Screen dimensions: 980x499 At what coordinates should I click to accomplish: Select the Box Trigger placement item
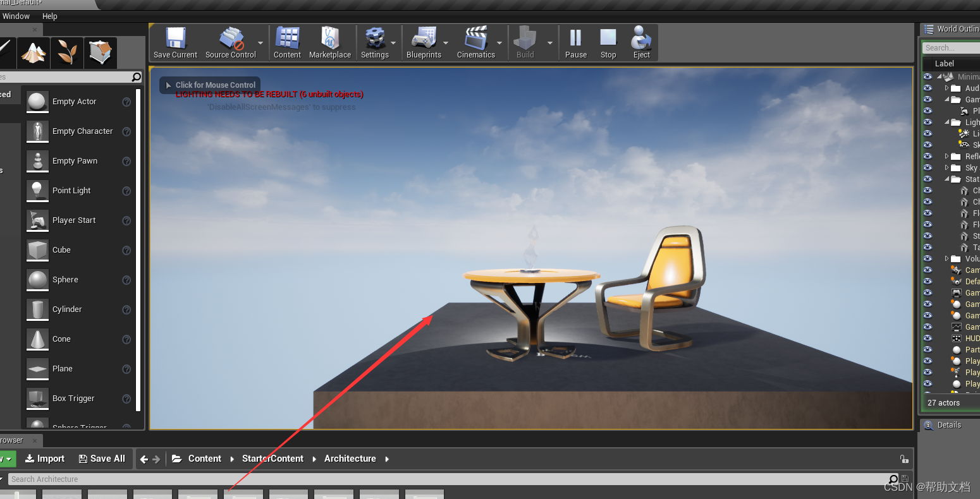click(x=79, y=399)
